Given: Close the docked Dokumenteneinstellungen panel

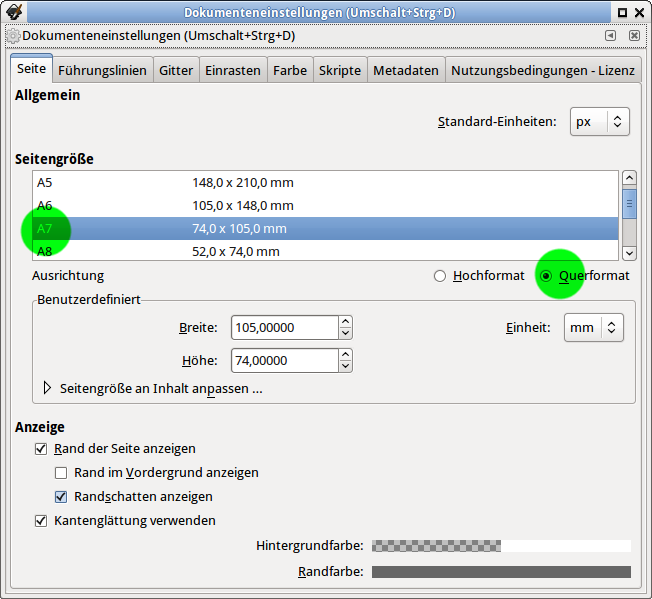Looking at the screenshot, I should pyautogui.click(x=634, y=36).
